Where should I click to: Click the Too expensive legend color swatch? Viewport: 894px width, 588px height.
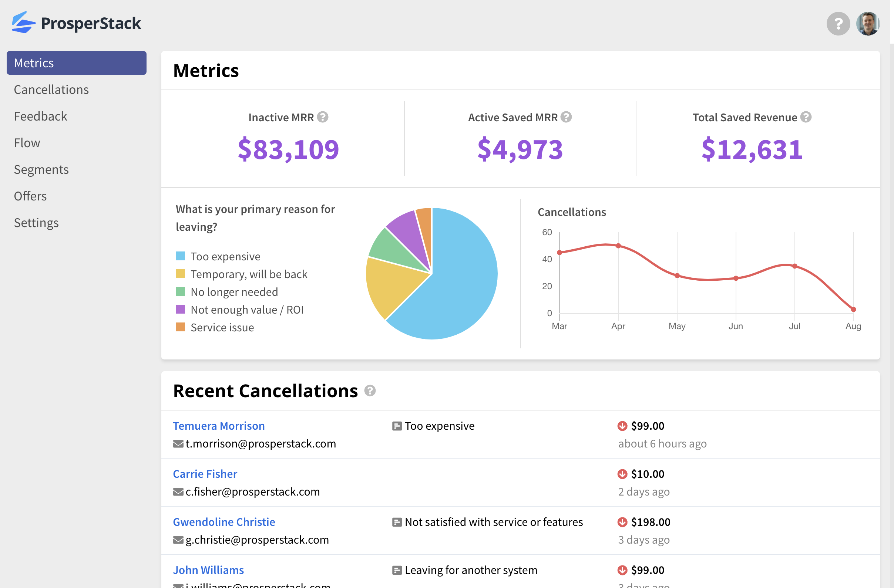point(181,256)
